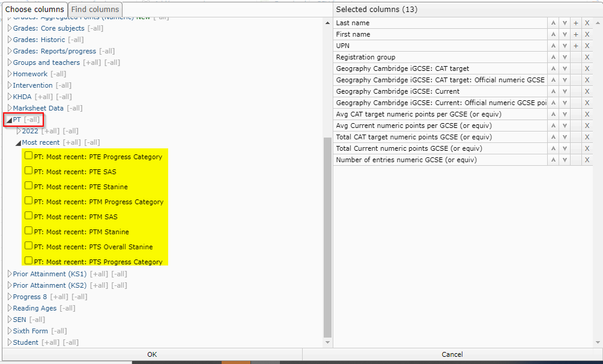The width and height of the screenshot is (603, 364).
Task: Remove Registration group column
Action: click(587, 57)
